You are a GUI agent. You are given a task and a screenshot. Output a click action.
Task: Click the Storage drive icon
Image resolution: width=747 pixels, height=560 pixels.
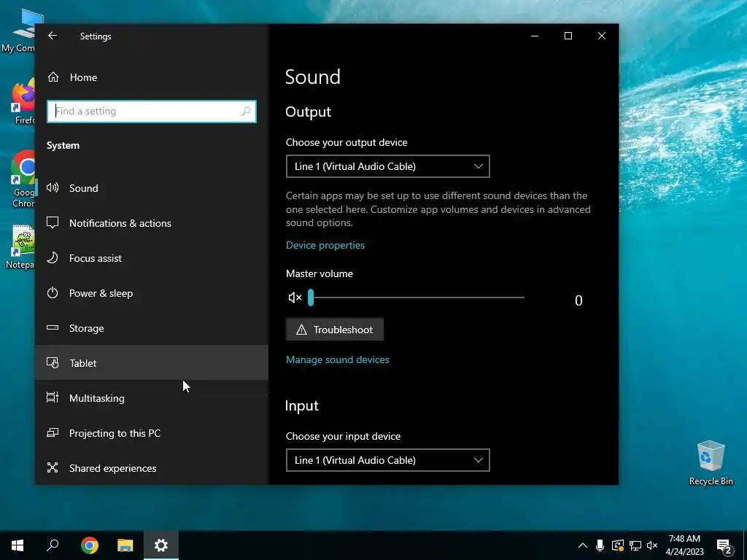click(x=53, y=327)
